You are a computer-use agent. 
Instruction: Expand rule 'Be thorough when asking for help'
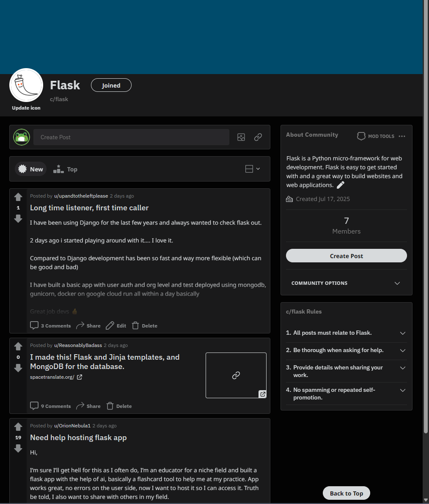[x=346, y=350]
